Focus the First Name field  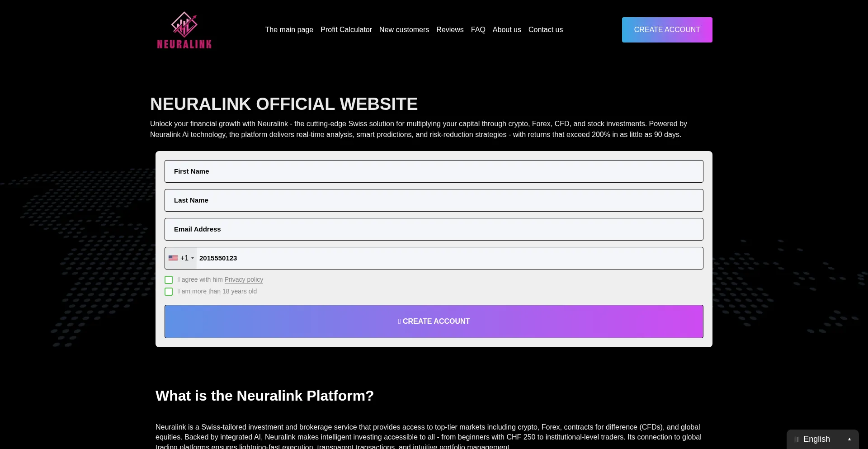(434, 171)
